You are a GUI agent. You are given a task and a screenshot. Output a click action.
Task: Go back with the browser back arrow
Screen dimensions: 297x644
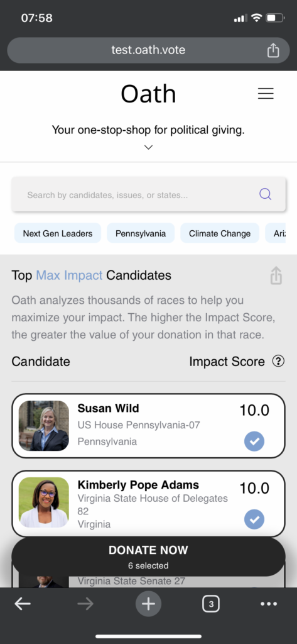[23, 604]
